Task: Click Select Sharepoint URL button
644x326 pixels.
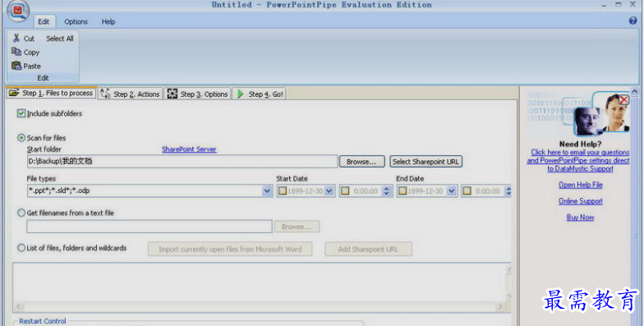Action: [x=425, y=162]
